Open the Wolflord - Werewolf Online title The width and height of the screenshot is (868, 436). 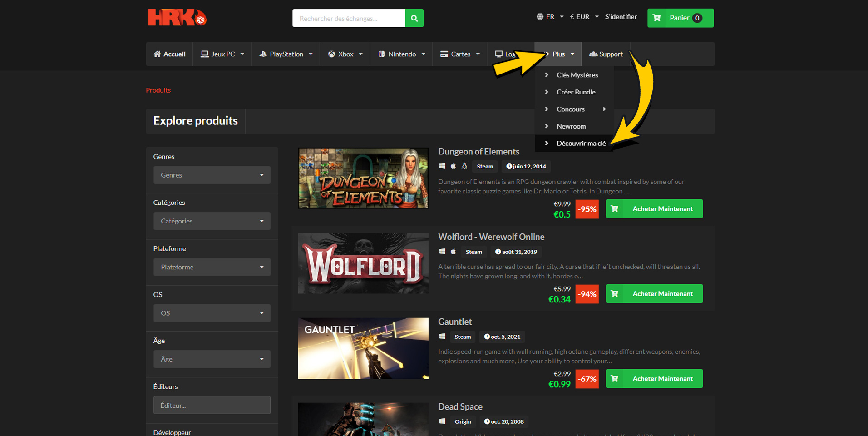491,237
